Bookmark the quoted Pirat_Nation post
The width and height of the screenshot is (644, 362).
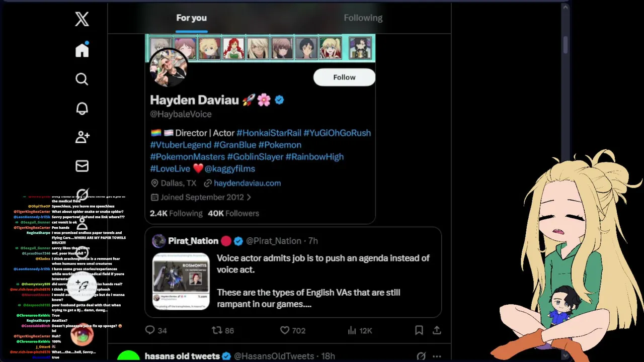coord(419,330)
